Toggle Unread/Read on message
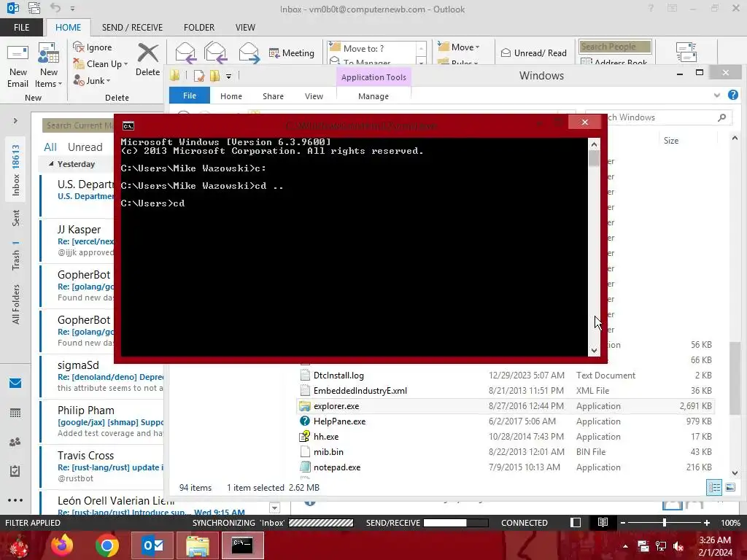This screenshot has width=747, height=560. 533,52
